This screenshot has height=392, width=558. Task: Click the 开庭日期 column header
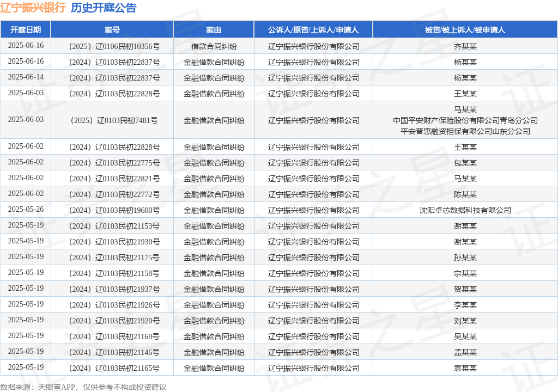[26, 30]
